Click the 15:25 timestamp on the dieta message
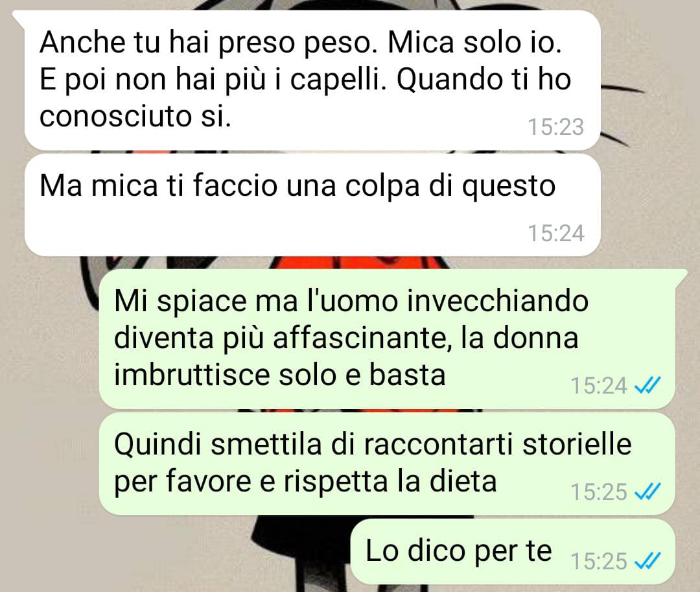 [x=599, y=492]
